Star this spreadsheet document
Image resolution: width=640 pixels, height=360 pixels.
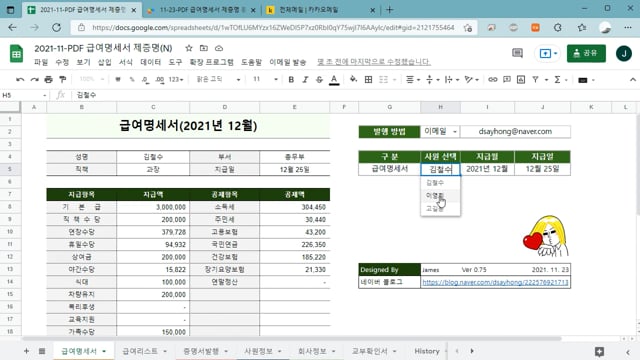(x=189, y=48)
